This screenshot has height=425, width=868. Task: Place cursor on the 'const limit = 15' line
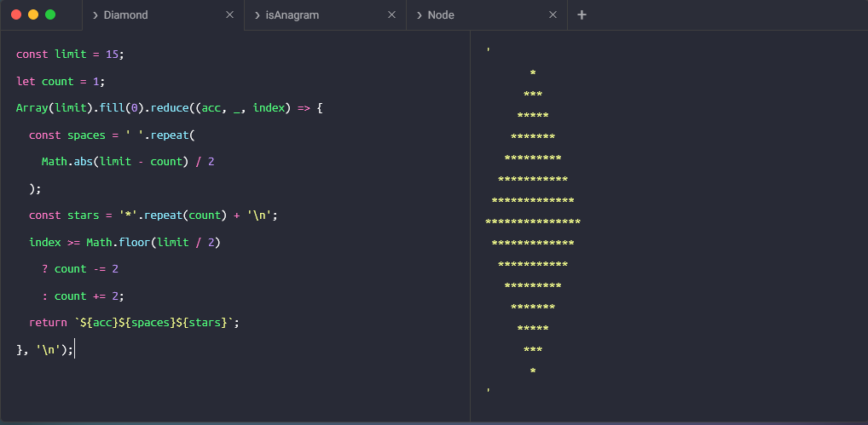(x=70, y=55)
